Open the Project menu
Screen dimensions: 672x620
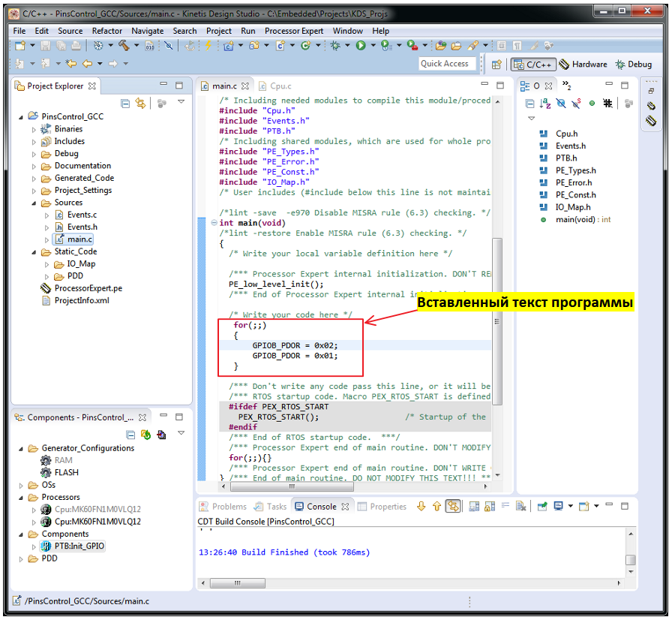click(218, 31)
